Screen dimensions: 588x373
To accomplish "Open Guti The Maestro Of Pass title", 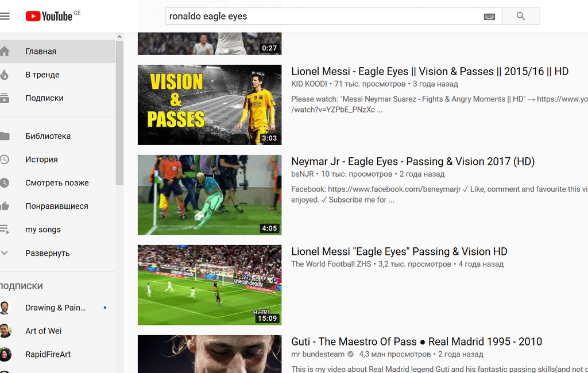I will click(417, 341).
